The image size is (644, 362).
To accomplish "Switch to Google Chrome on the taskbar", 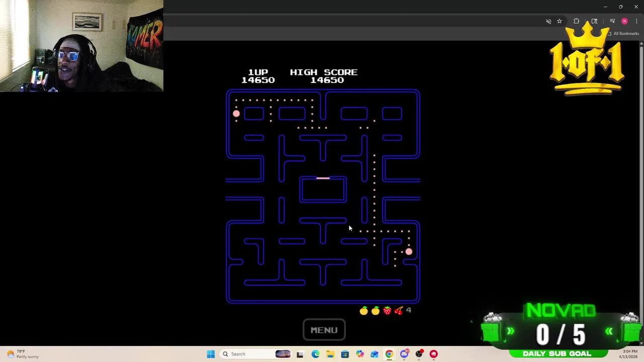I will click(x=389, y=354).
